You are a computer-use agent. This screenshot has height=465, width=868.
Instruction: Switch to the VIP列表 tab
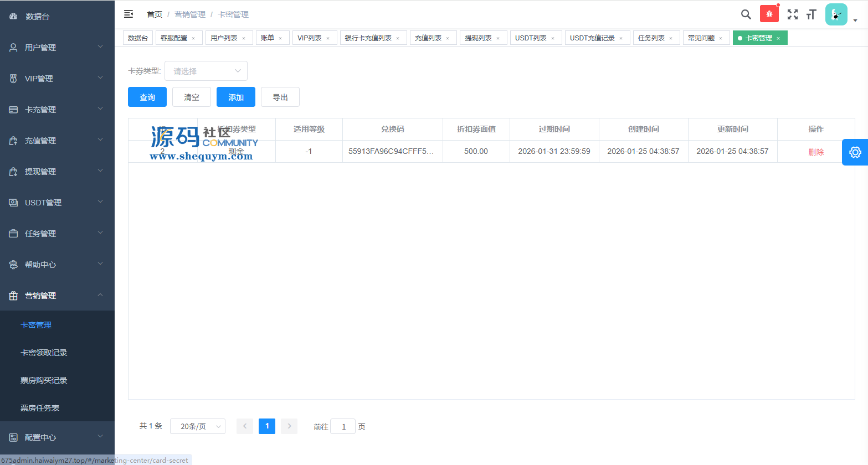(310, 38)
